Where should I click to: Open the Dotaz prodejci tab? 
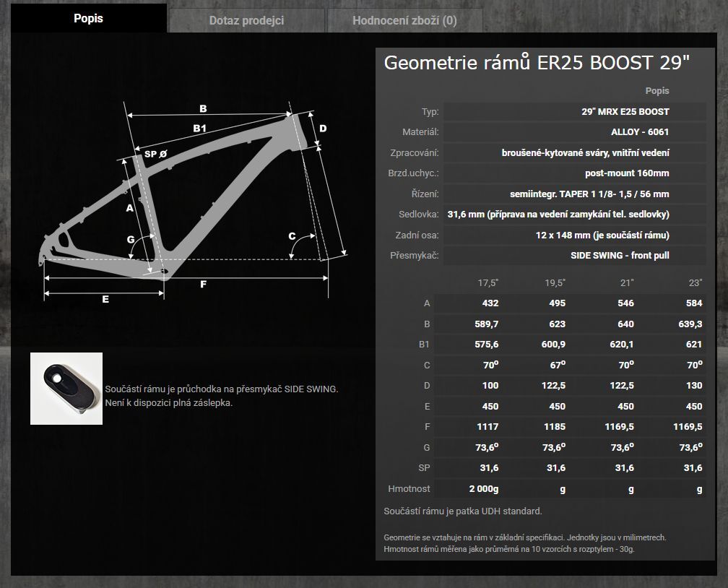point(246,20)
